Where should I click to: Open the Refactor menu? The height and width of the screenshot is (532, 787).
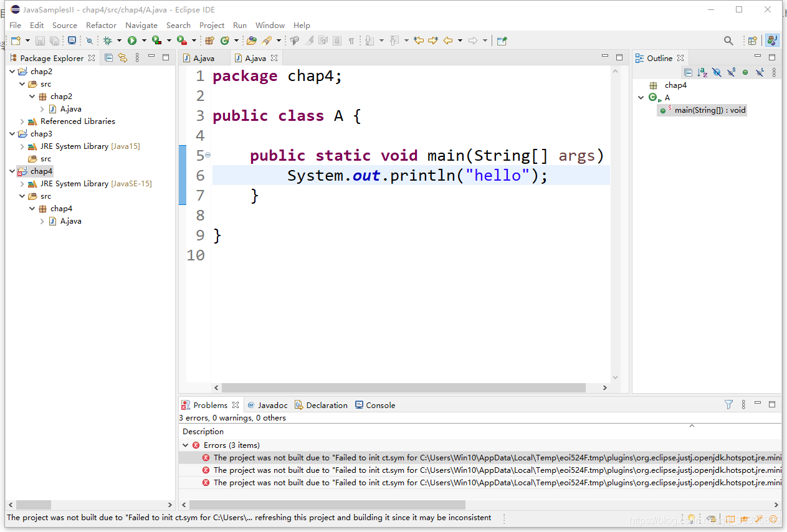click(x=101, y=26)
